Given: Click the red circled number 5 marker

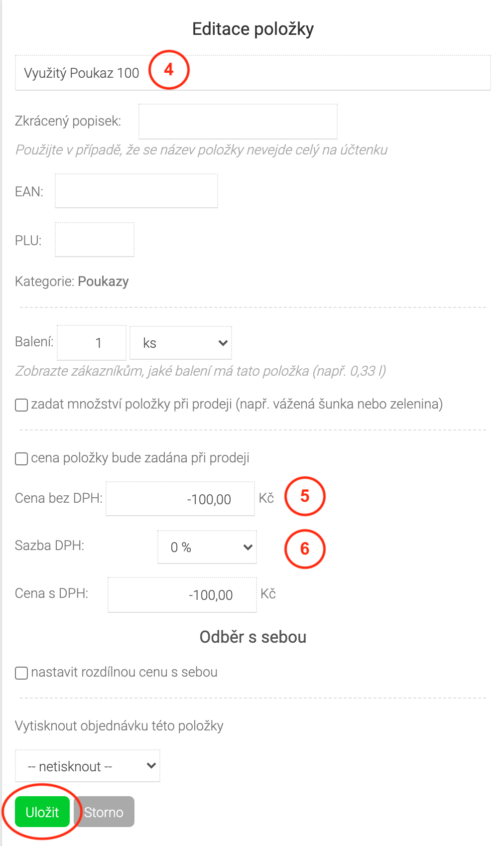Looking at the screenshot, I should [305, 496].
